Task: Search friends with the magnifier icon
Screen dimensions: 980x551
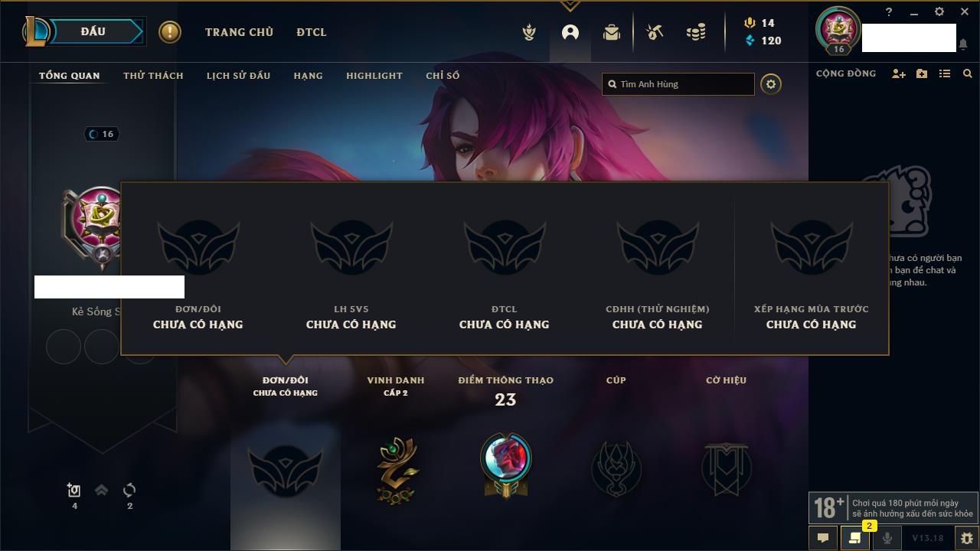Action: [968, 73]
